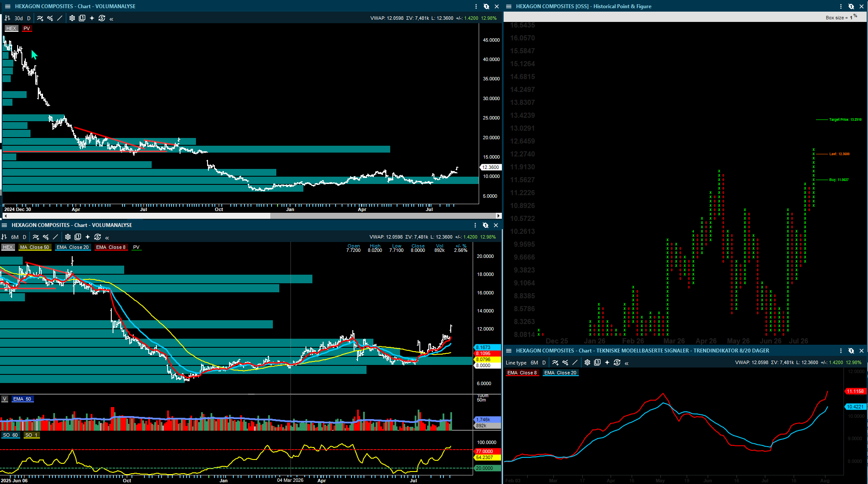Click currency refresh icon in lower chart
The height and width of the screenshot is (484, 868).
pos(98,237)
